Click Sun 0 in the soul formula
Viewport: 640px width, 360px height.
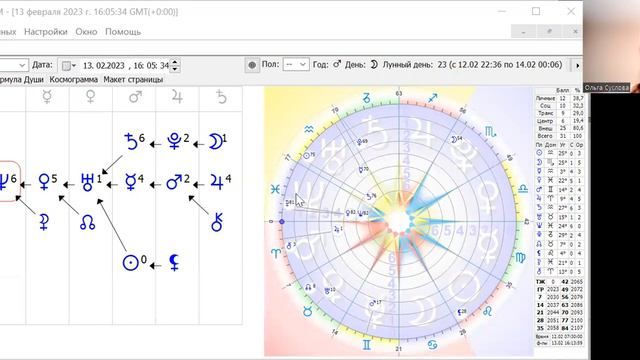tap(134, 262)
